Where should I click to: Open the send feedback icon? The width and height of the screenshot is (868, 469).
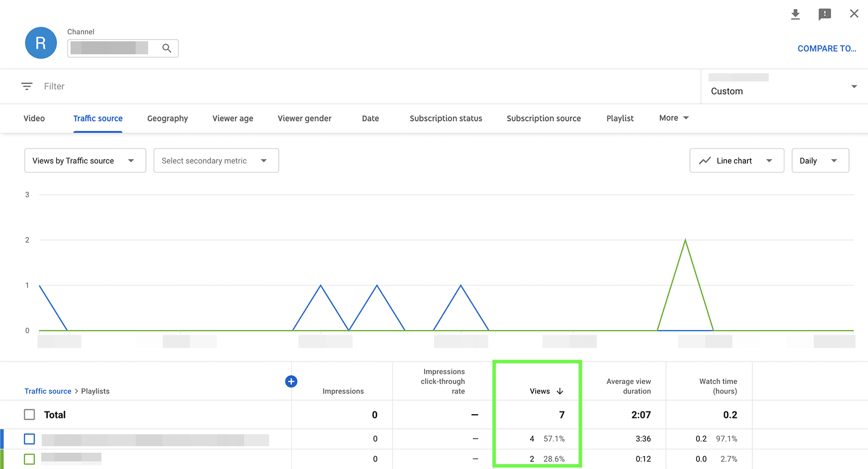(x=825, y=14)
